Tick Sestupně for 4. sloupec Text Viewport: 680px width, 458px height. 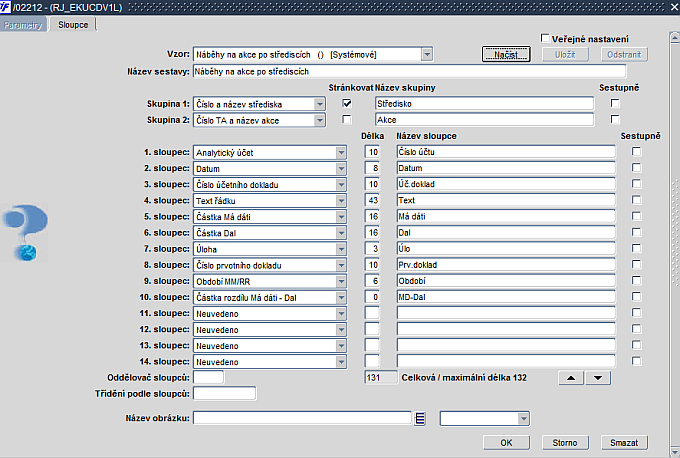coord(636,200)
